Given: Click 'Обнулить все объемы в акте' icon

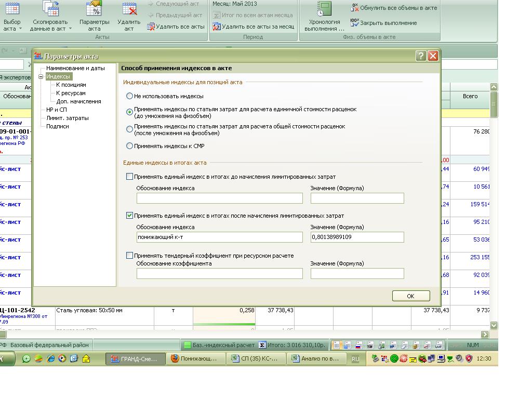Looking at the screenshot, I should (x=355, y=8).
